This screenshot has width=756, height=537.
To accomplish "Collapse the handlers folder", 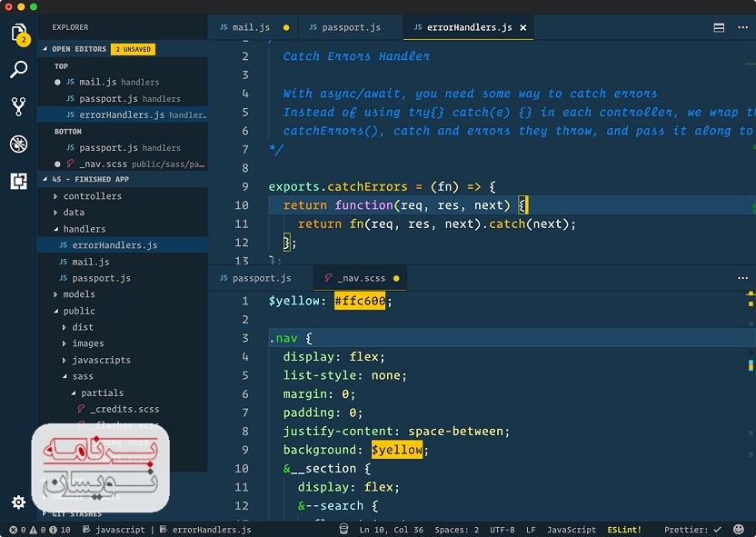I will [x=84, y=229].
